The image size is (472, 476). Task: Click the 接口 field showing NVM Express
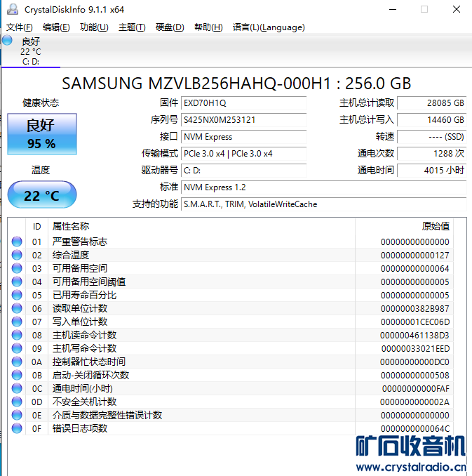point(243,137)
